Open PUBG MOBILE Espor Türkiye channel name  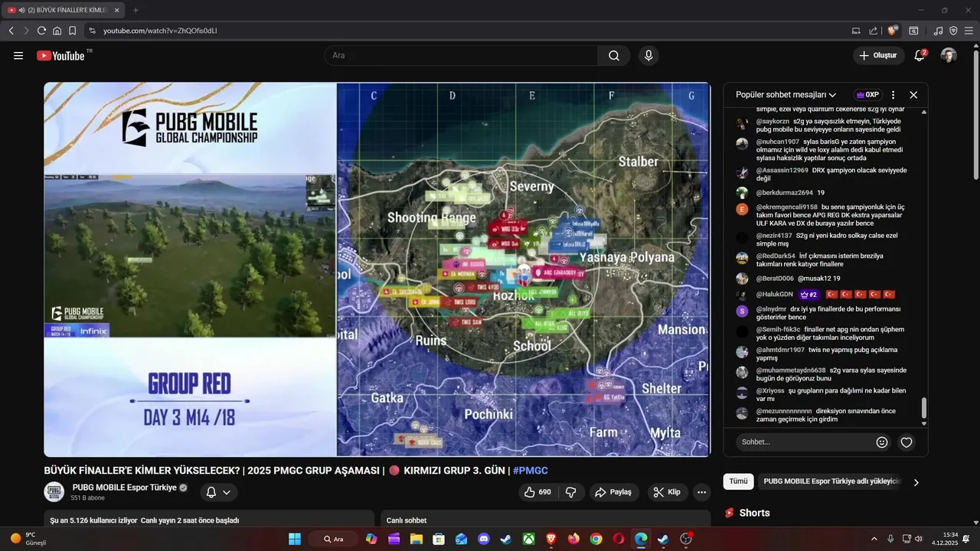click(125, 487)
